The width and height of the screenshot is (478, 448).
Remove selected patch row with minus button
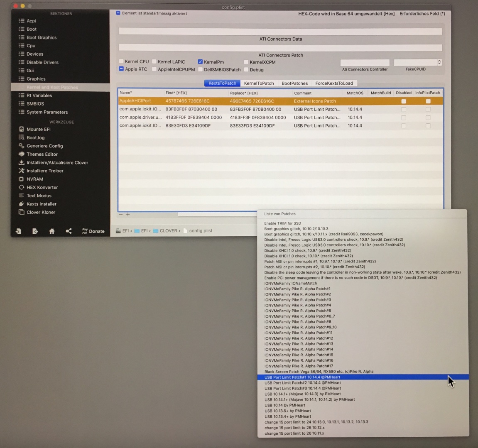coord(121,214)
